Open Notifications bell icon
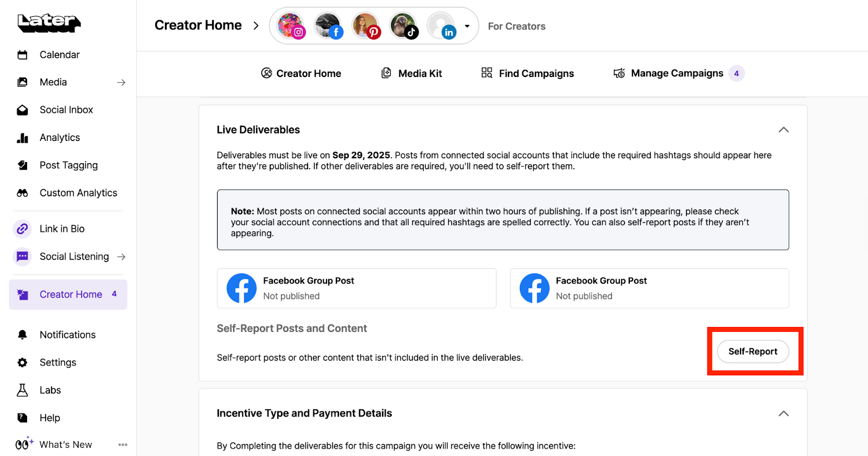This screenshot has width=868, height=456. [22, 335]
